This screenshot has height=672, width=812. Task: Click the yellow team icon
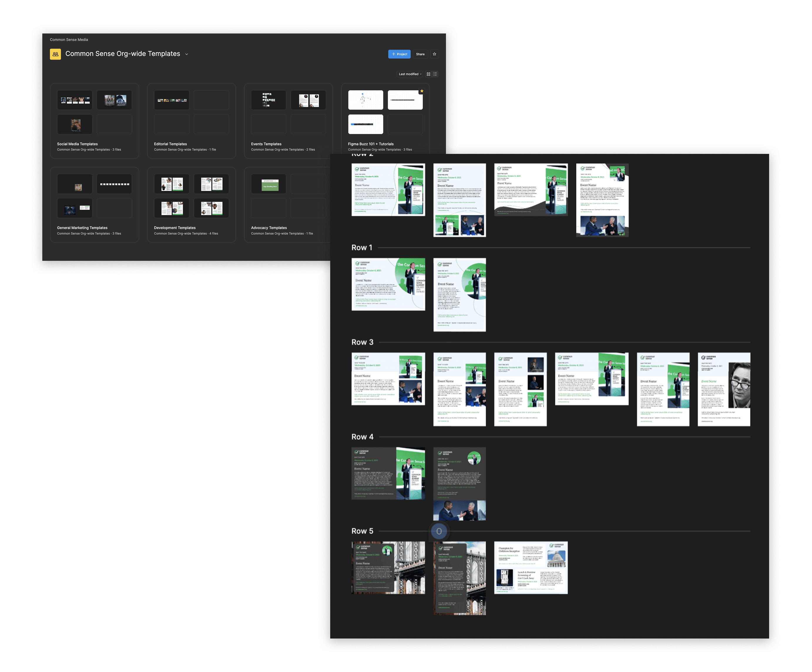[x=55, y=54]
